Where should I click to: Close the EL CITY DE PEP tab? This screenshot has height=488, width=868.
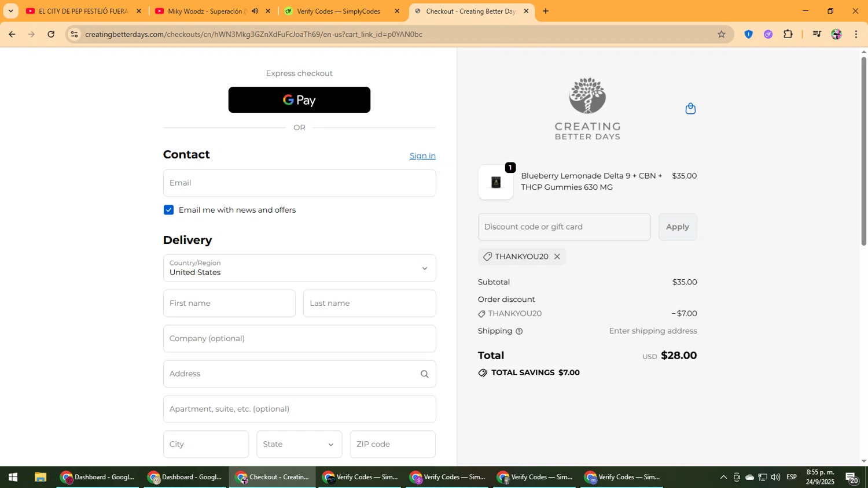pos(138,11)
